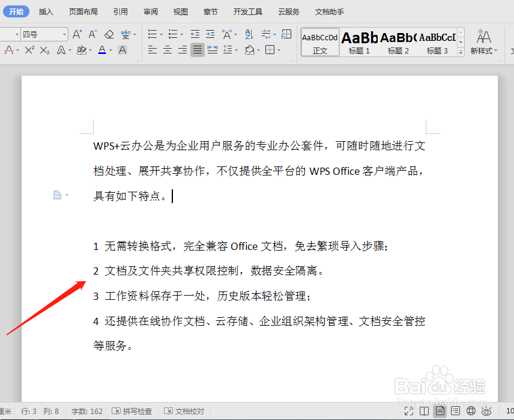Expand the text effects dropdown arrow
The width and height of the screenshot is (514, 420).
point(70,50)
